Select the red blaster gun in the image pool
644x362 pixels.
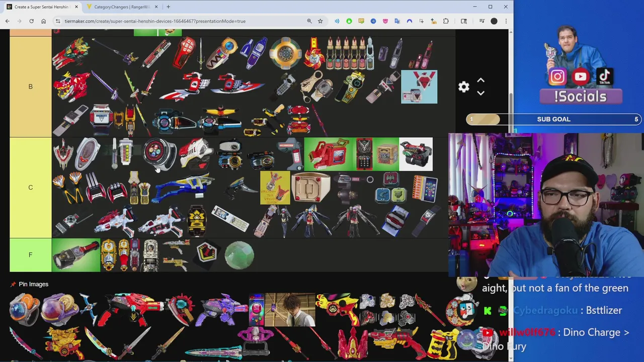pyautogui.click(x=132, y=309)
